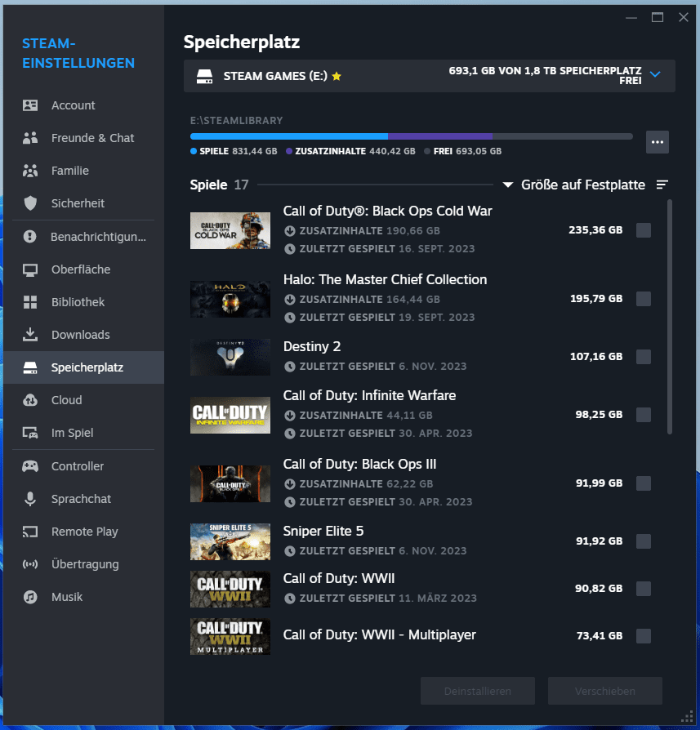This screenshot has width=700, height=730.
Task: Click the Remote Play cast icon
Action: click(x=29, y=532)
